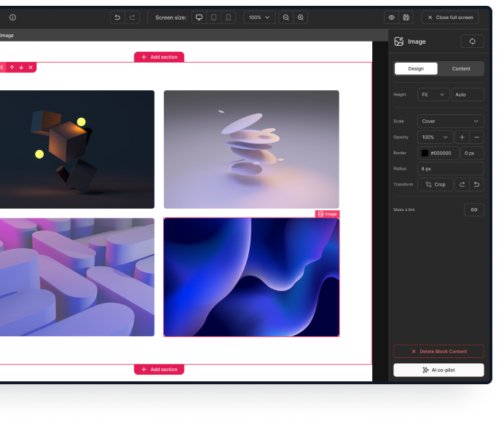Click the Make a link chain icon
504x425 pixels.
tap(473, 210)
